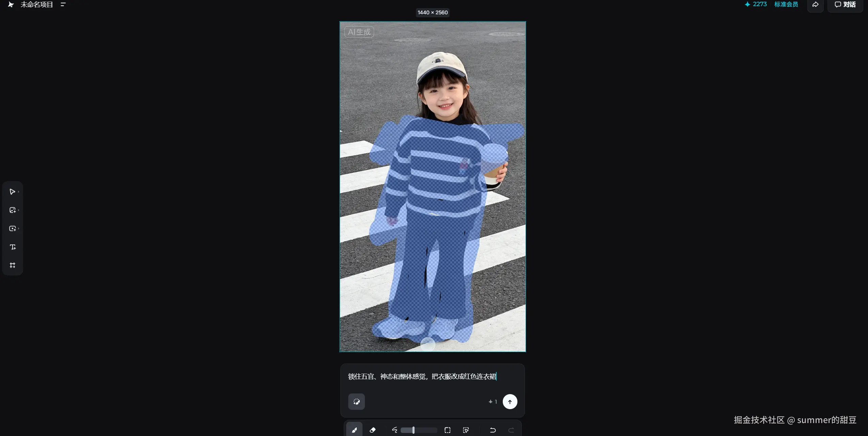Click the redo arrow icon
The image size is (868, 436).
coord(511,430)
